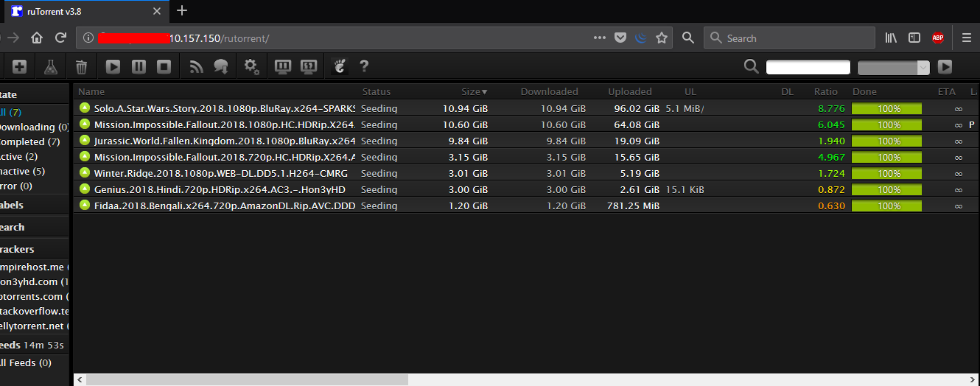This screenshot has height=386, width=980.
Task: Open page actions three-dots menu
Action: tap(600, 38)
